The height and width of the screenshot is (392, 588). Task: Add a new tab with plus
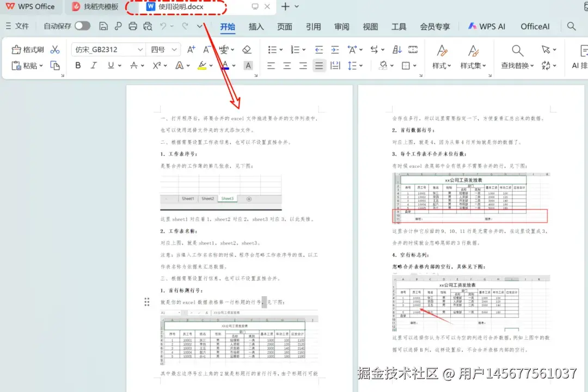point(285,7)
